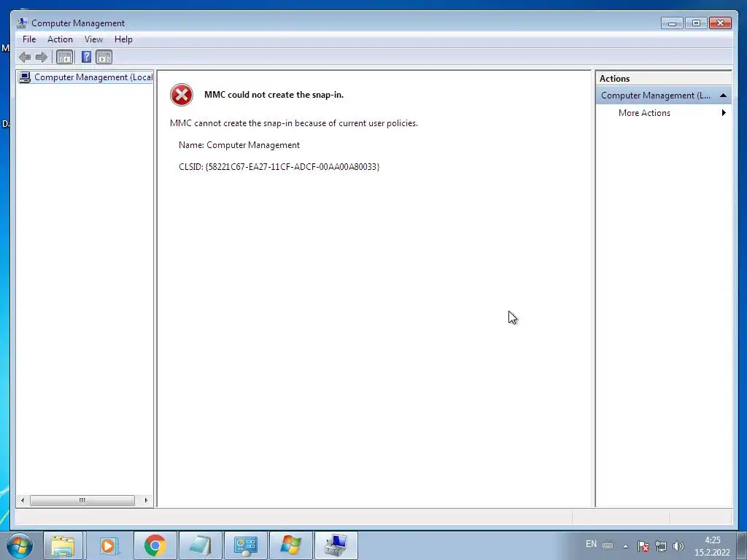Click the EN language indicator
The image size is (747, 560).
coord(591,544)
